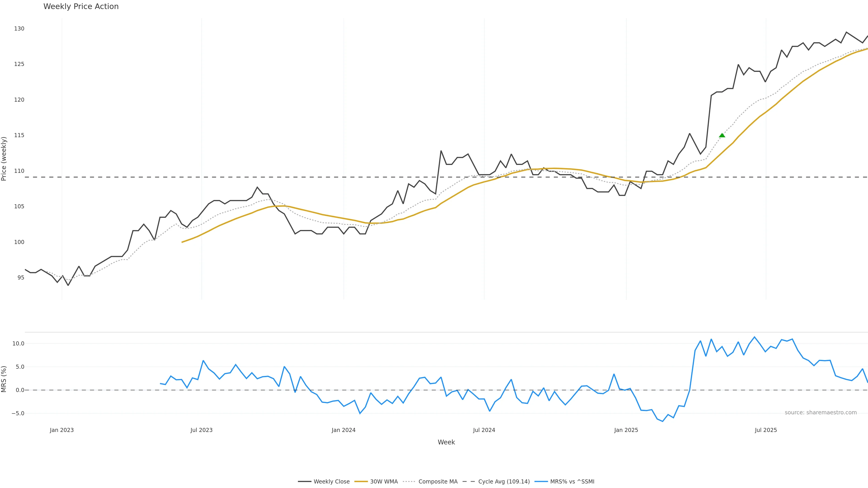Image resolution: width=868 pixels, height=488 pixels.
Task: Click the Week x-axis title
Action: click(x=446, y=442)
